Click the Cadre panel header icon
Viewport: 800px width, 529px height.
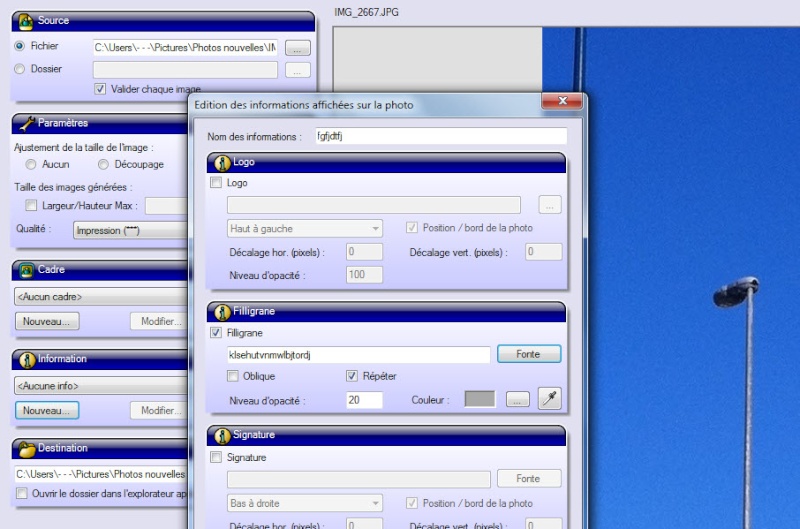27,270
